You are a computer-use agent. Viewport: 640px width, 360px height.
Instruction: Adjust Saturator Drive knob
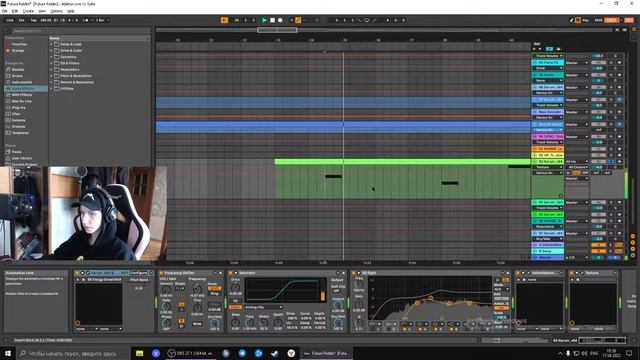click(x=236, y=287)
